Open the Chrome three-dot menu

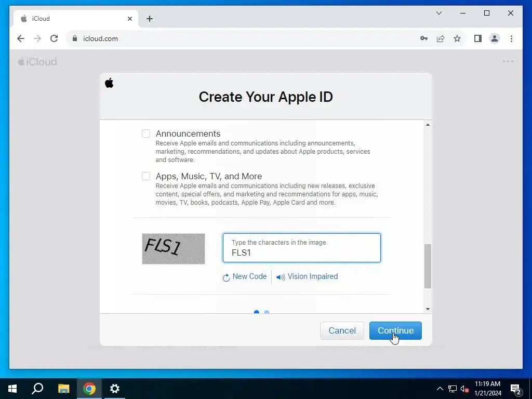511,38
